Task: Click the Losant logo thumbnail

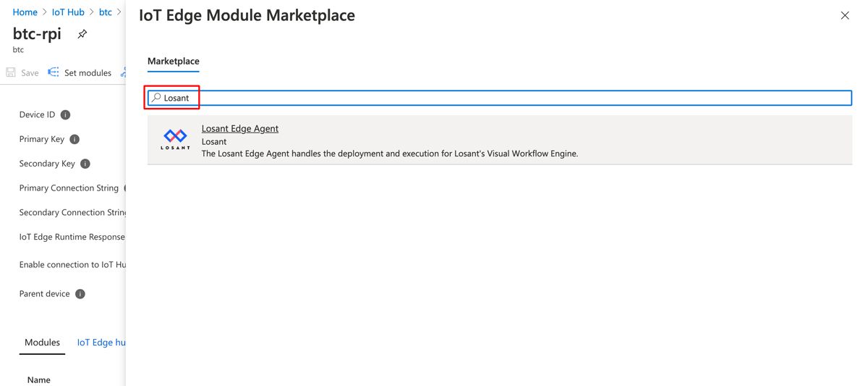Action: click(175, 139)
